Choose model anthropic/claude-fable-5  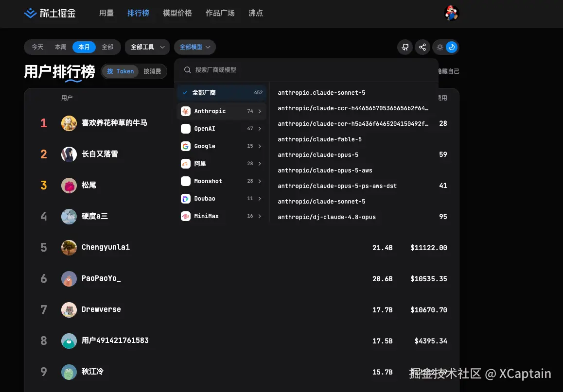(319, 139)
